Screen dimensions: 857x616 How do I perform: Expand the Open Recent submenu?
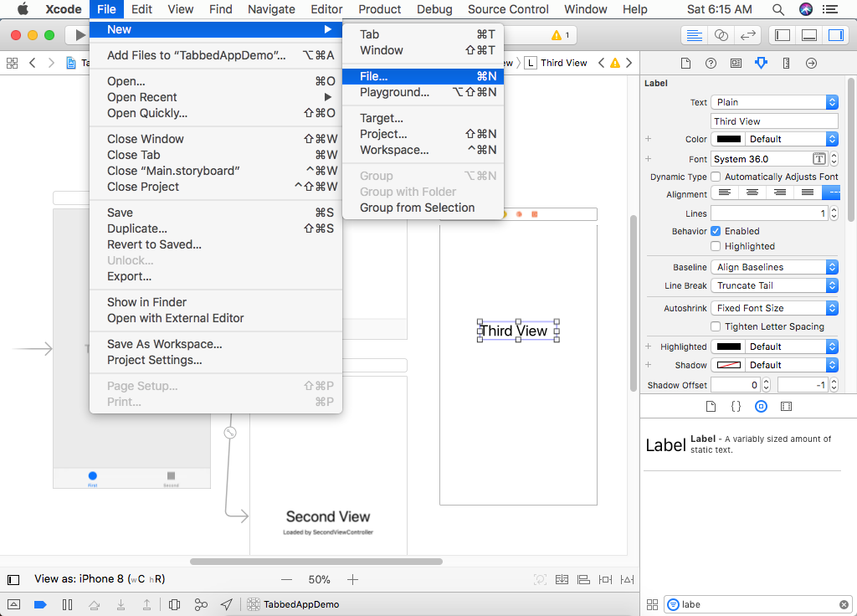click(x=216, y=97)
